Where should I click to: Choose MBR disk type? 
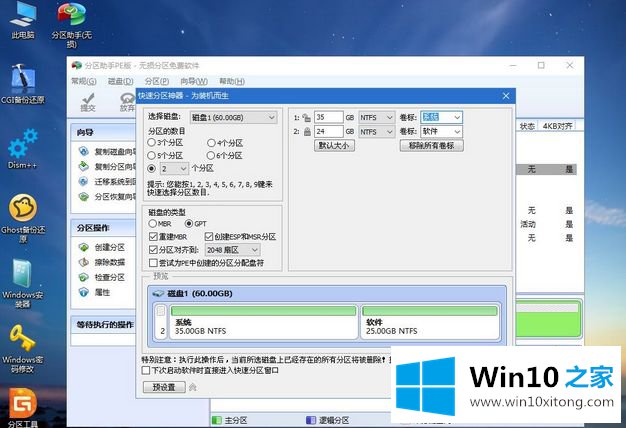point(153,224)
